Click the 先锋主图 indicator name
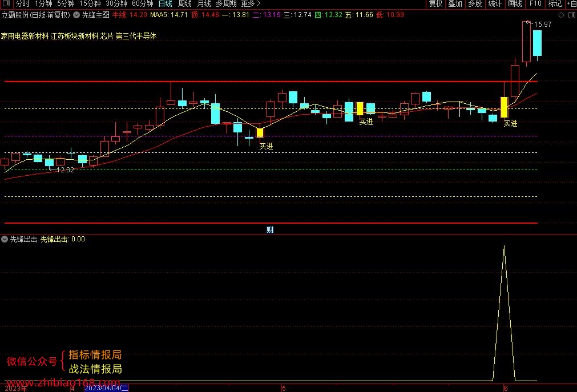The width and height of the screenshot is (577, 392). point(96,15)
